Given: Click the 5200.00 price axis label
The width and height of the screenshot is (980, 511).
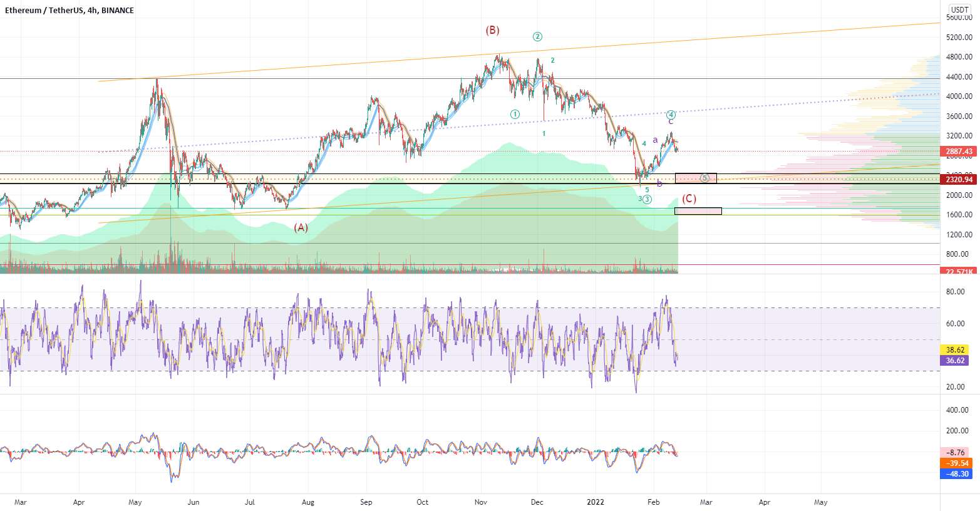Looking at the screenshot, I should [959, 38].
